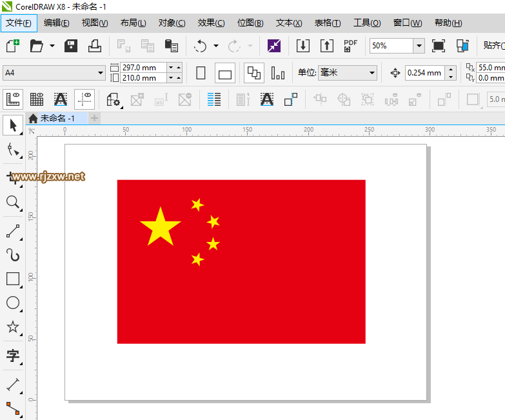Image resolution: width=505 pixels, height=420 pixels.
Task: Click the Copy icon in toolbar
Action: (x=148, y=46)
